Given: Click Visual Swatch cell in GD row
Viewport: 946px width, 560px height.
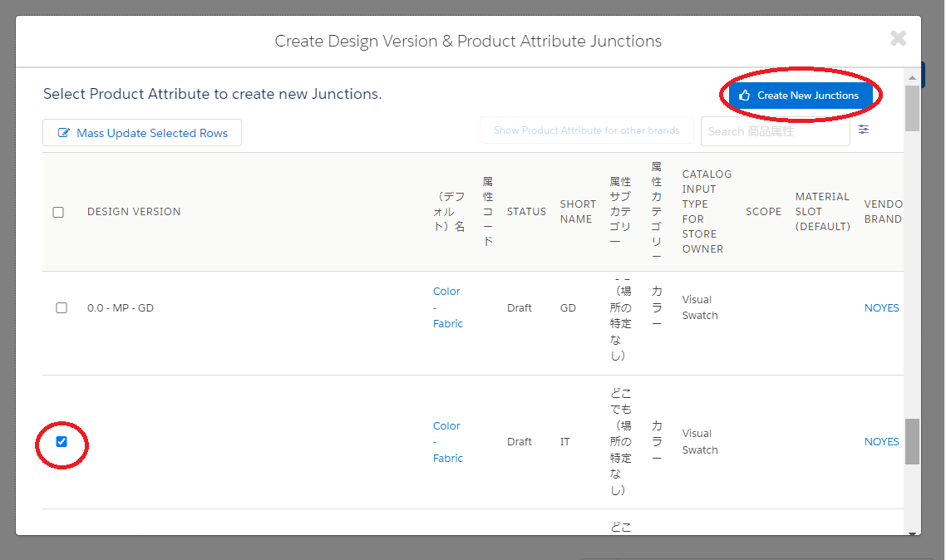Looking at the screenshot, I should pos(700,307).
